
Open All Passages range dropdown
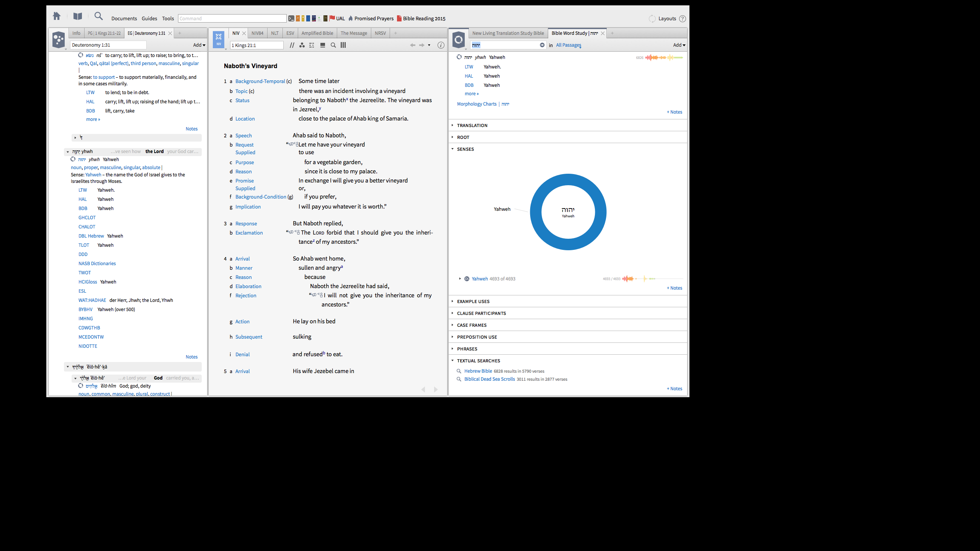point(568,45)
